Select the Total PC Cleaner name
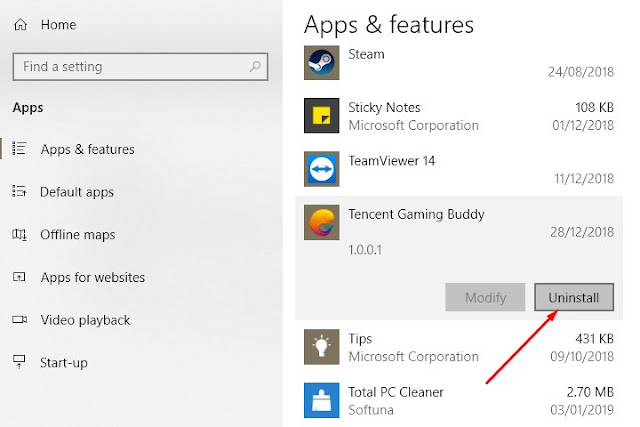This screenshot has height=427, width=640. [x=396, y=392]
